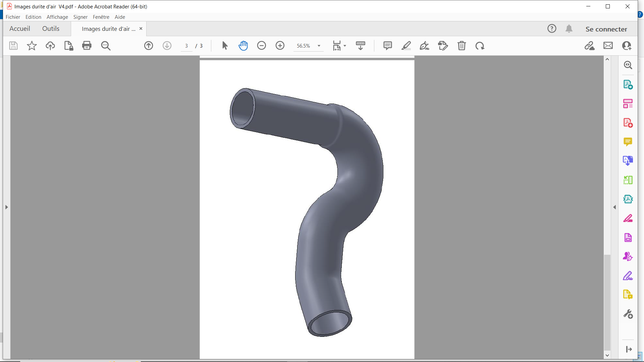
Task: Expand the page fit options dropdown
Action: pyautogui.click(x=345, y=46)
